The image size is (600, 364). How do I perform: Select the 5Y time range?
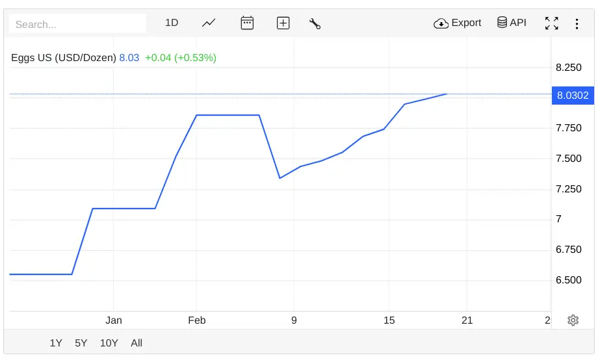point(81,343)
